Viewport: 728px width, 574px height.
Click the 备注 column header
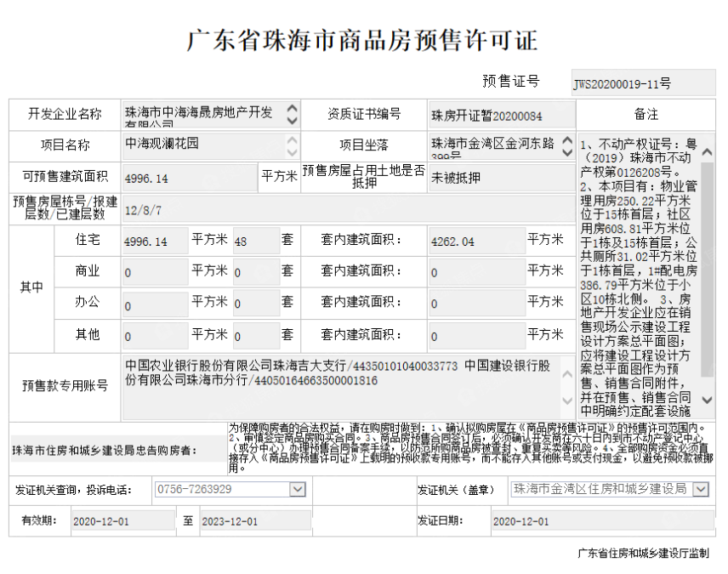646,114
